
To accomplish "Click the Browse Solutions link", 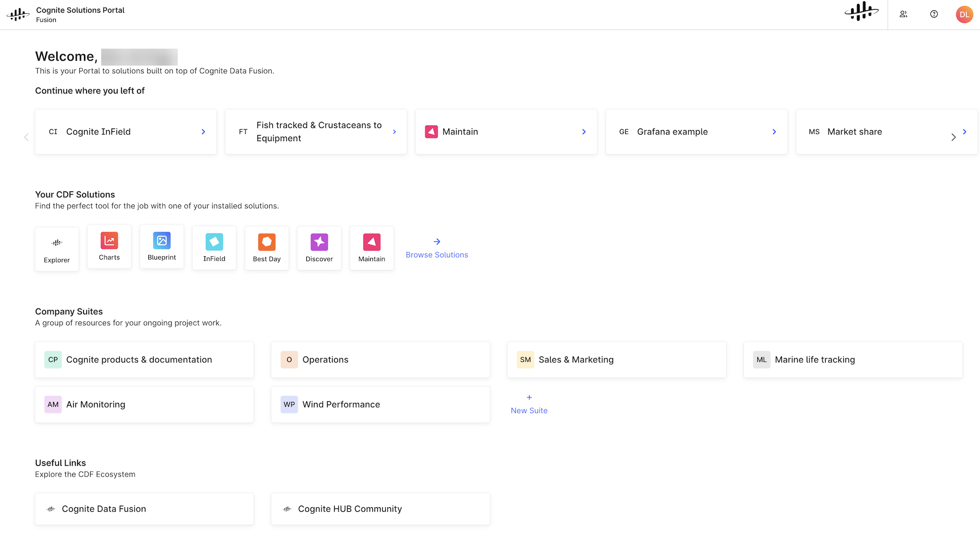I will click(437, 255).
